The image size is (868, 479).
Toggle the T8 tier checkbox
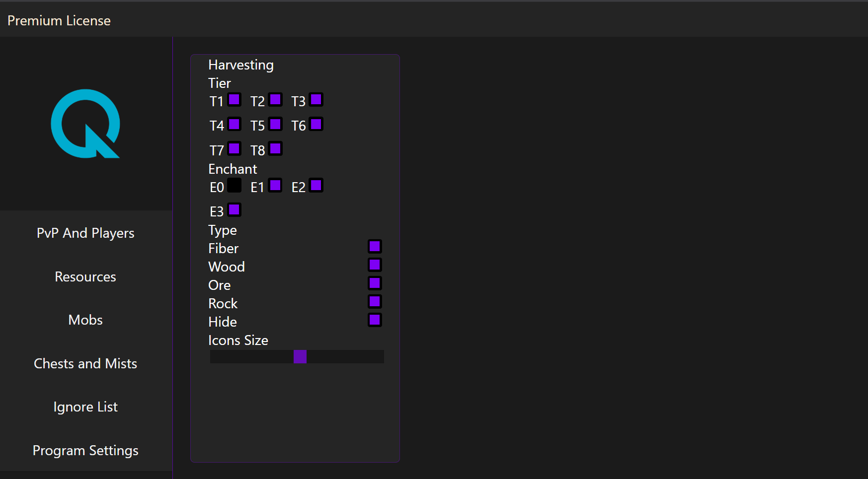click(275, 149)
